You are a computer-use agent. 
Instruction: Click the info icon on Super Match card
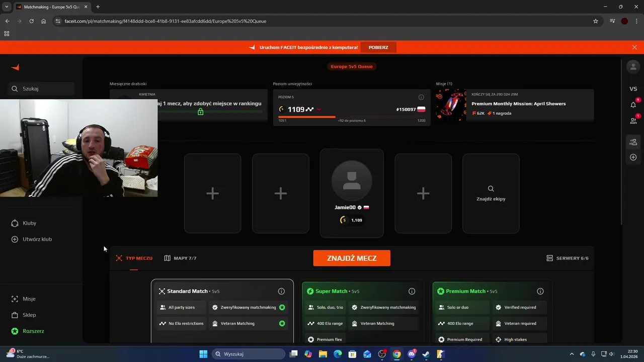coord(412,291)
